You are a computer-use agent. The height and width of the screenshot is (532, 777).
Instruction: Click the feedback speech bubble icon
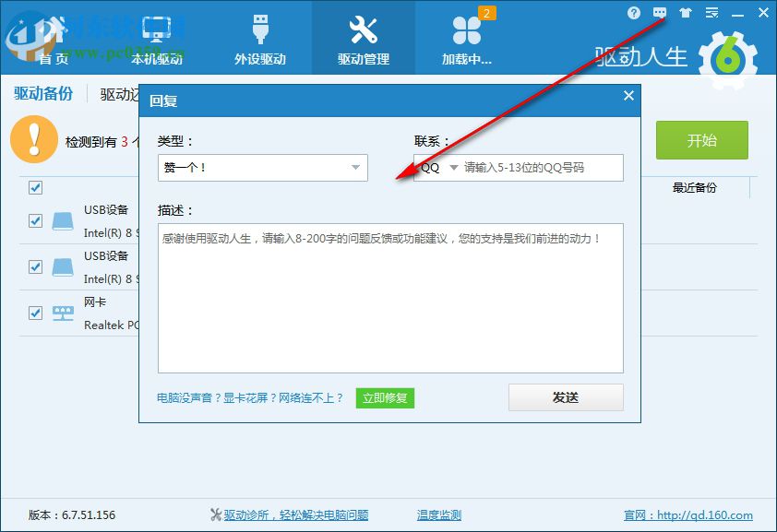tap(659, 12)
